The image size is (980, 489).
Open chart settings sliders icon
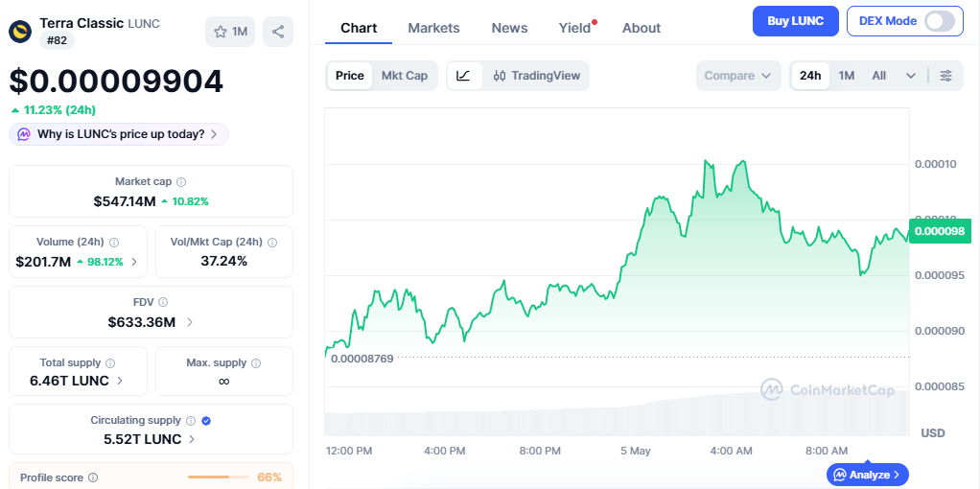pos(946,76)
